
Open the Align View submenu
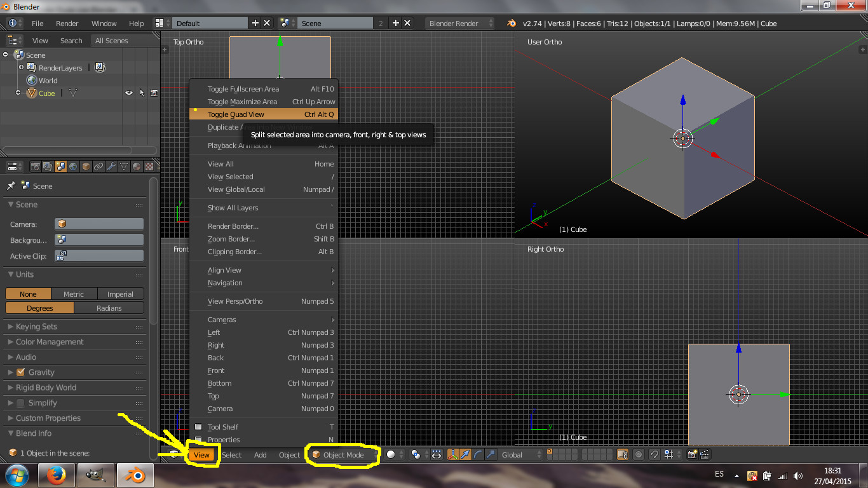(264, 270)
